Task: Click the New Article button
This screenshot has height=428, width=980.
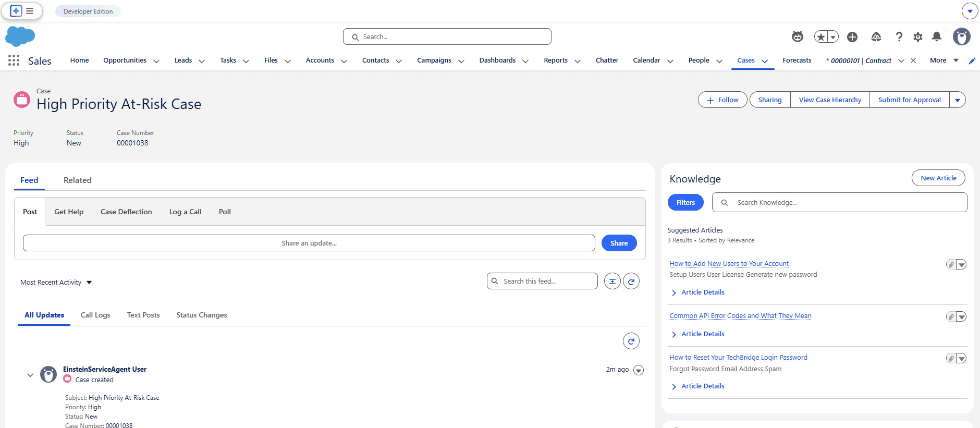Action: click(x=938, y=178)
